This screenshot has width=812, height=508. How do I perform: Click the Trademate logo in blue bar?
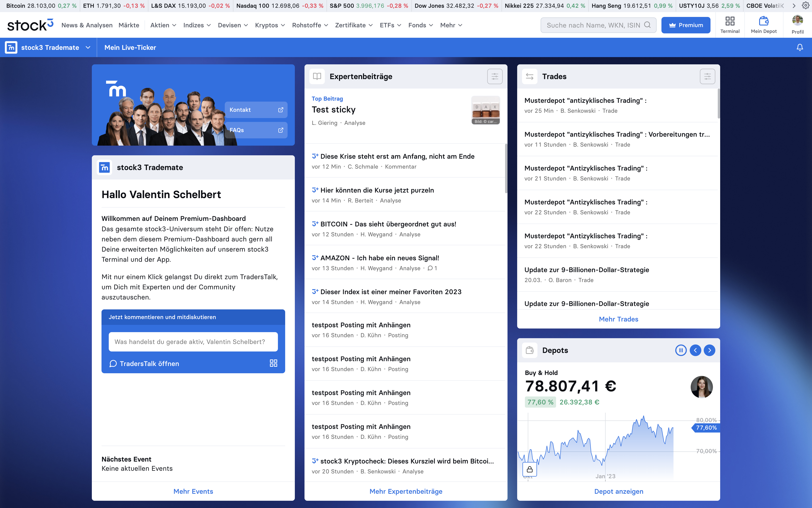pyautogui.click(x=11, y=47)
